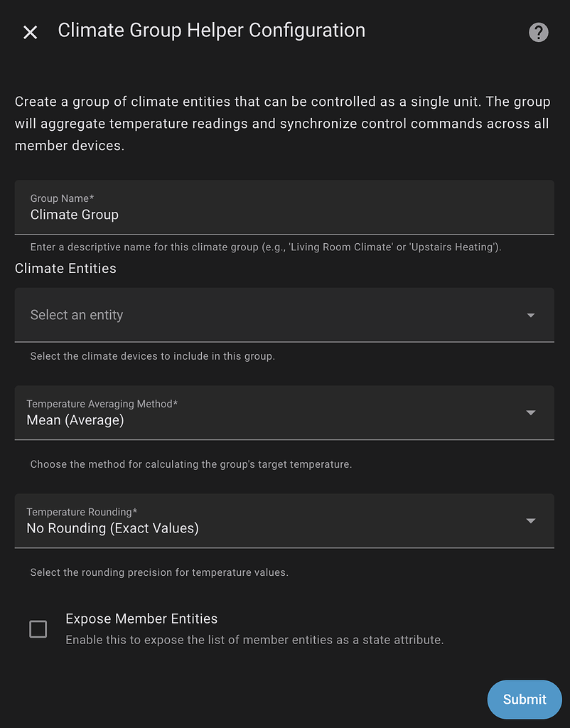This screenshot has height=728, width=570.
Task: Expand the Temperature Averaging Method options
Action: (284, 412)
